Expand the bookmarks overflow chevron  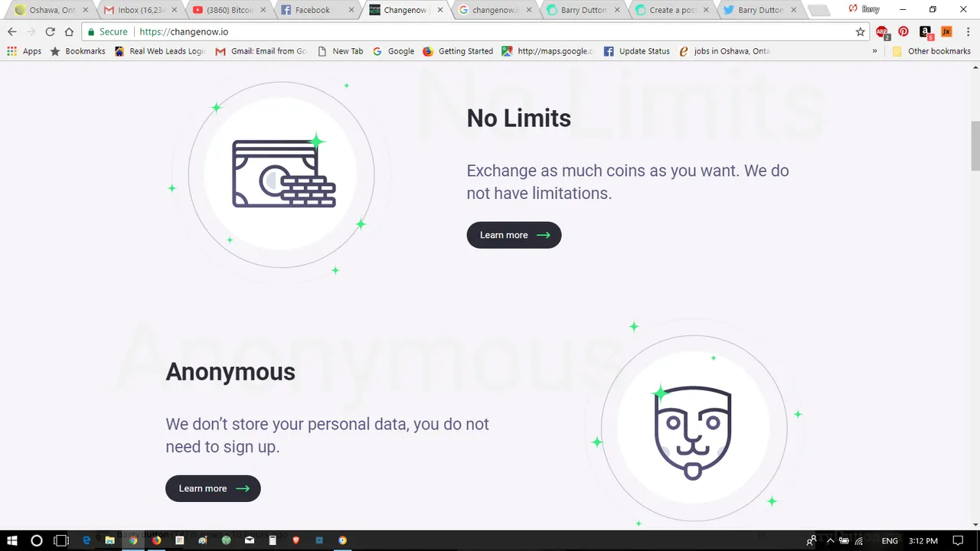pos(874,51)
